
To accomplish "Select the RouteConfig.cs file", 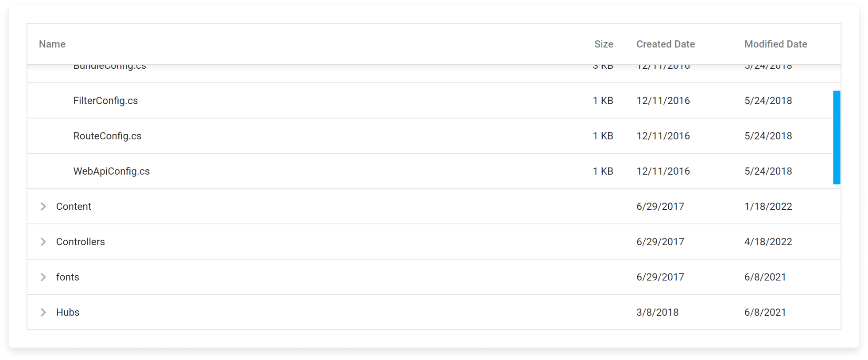I will pos(107,136).
